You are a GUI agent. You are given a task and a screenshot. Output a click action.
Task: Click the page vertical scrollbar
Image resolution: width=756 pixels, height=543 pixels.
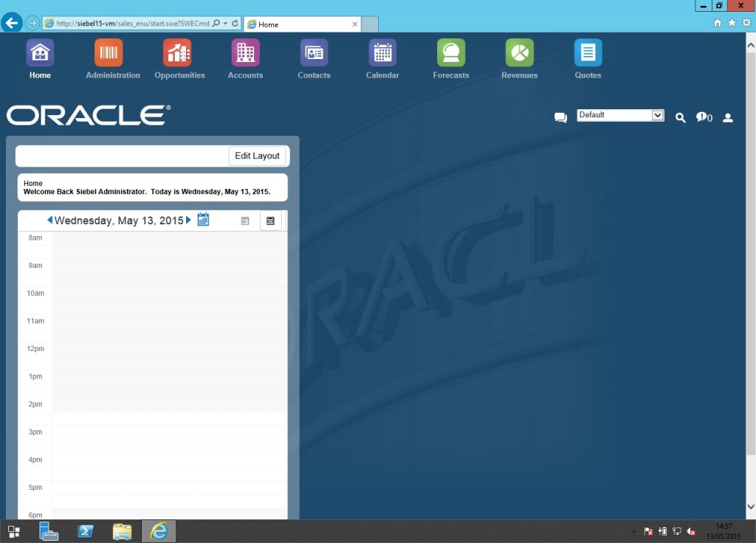pyautogui.click(x=751, y=252)
